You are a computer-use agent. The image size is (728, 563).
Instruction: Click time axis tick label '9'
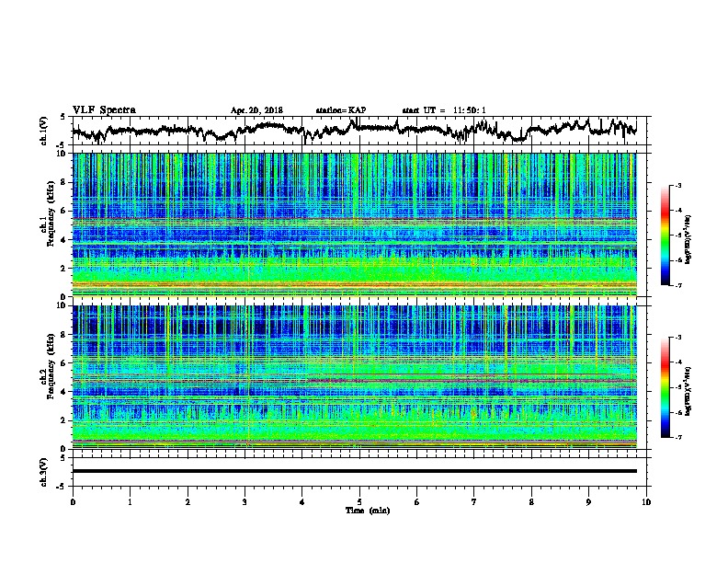588,501
